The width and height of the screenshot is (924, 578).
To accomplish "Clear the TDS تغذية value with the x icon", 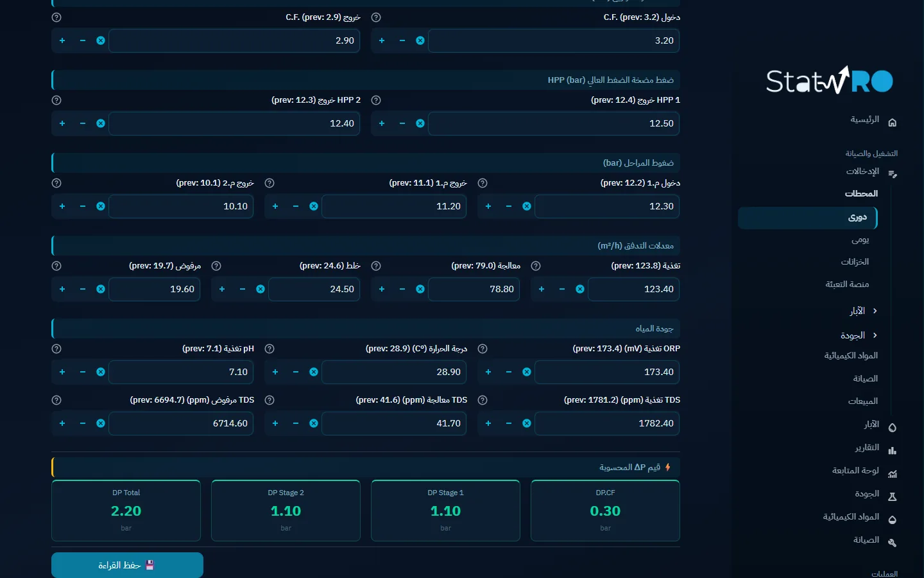I will coord(527,423).
